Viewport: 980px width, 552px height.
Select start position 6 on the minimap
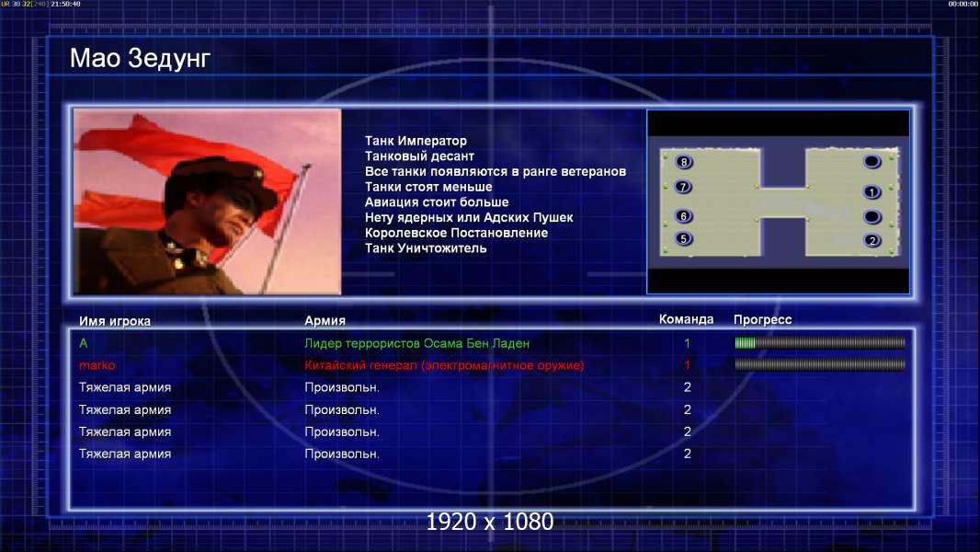coord(683,216)
